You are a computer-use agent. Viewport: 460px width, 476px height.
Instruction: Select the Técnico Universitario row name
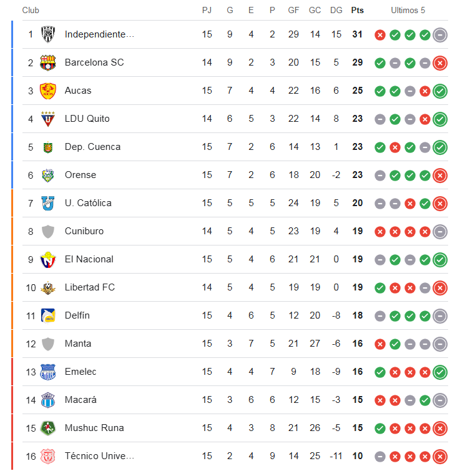[99, 456]
